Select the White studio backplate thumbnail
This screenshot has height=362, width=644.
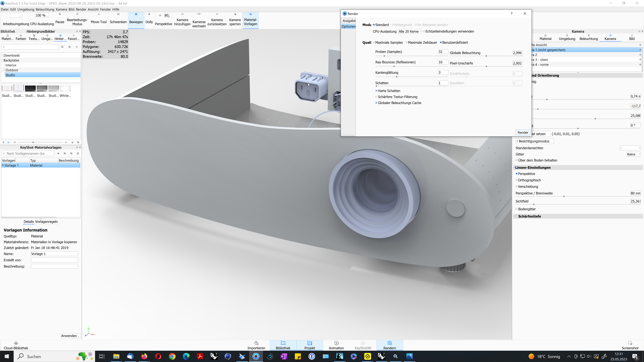pyautogui.click(x=66, y=91)
